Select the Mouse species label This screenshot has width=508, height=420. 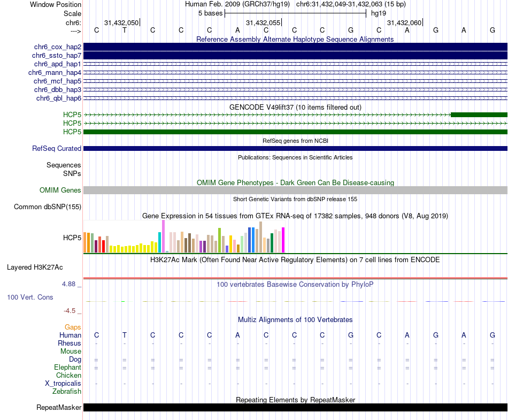pos(71,352)
